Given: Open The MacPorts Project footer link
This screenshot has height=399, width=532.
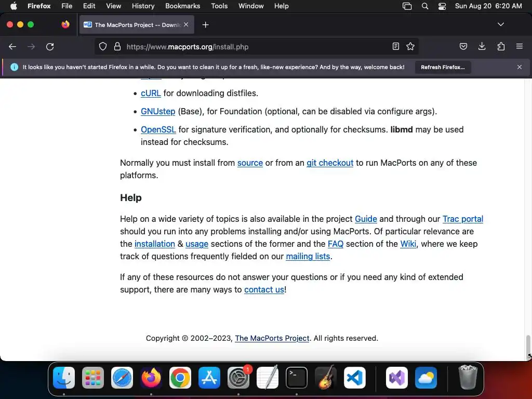Looking at the screenshot, I should [x=272, y=338].
